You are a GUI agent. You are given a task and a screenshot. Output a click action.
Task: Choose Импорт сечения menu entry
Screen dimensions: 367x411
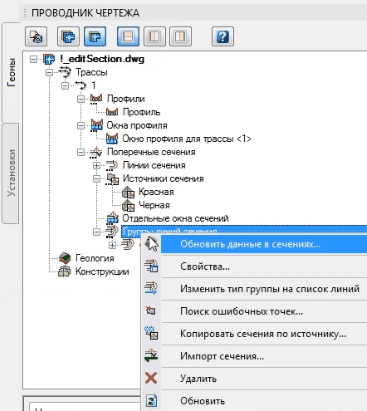pyautogui.click(x=255, y=356)
